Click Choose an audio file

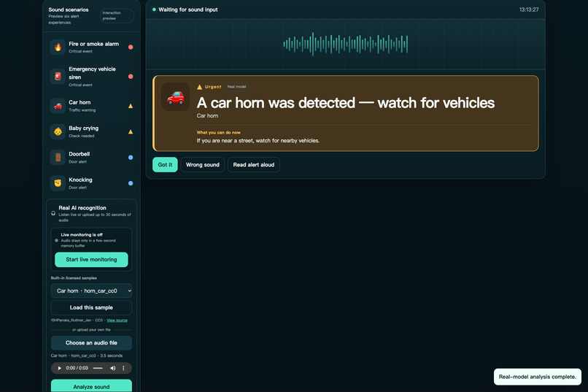tap(91, 343)
